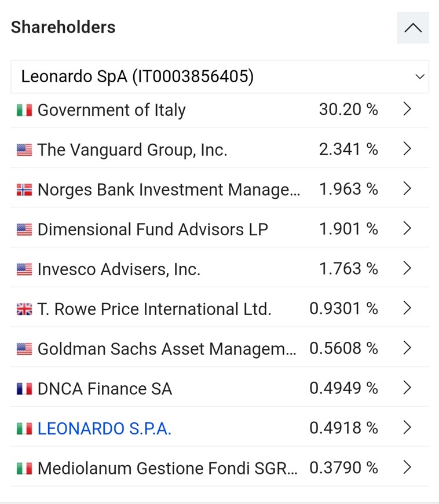Click the 30.20 % ownership value

click(x=348, y=109)
